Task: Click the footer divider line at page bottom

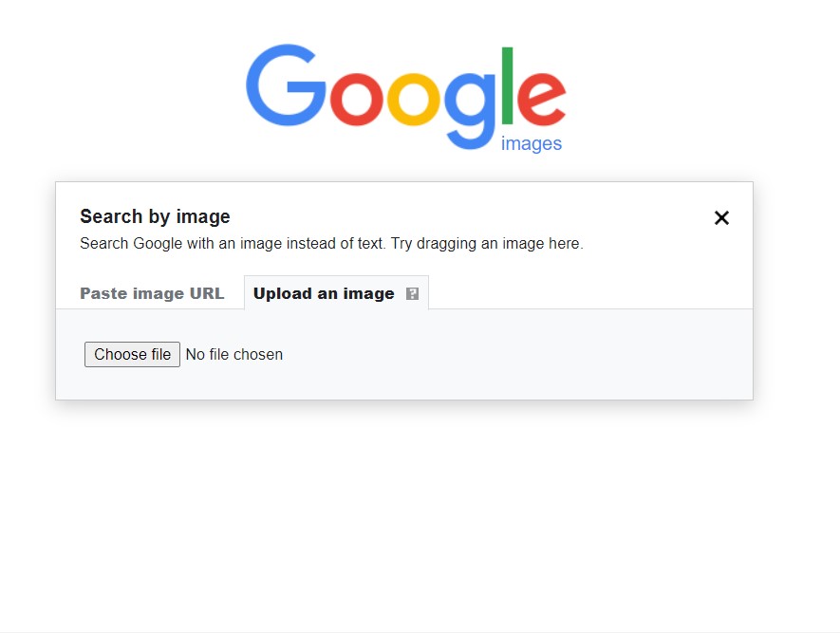Action: (420, 631)
